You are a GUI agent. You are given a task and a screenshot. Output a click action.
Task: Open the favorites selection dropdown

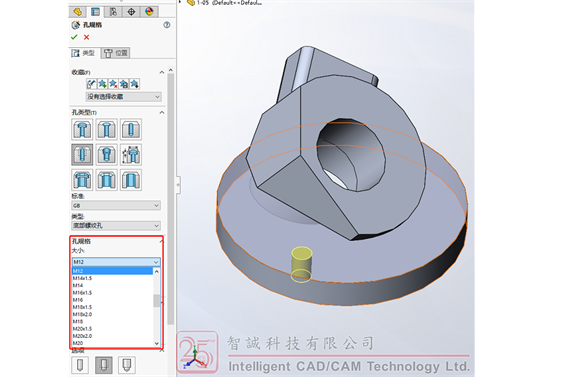123,97
